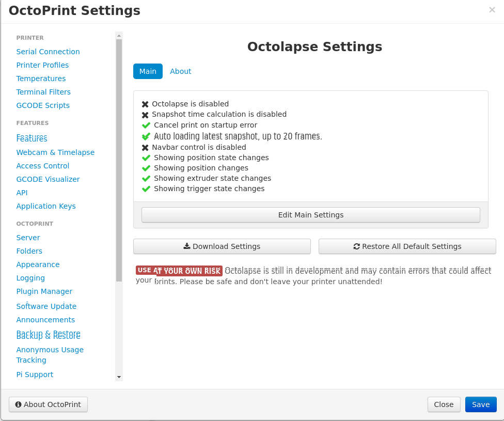Select the Main tab
The width and height of the screenshot is (504, 421).
[148, 71]
